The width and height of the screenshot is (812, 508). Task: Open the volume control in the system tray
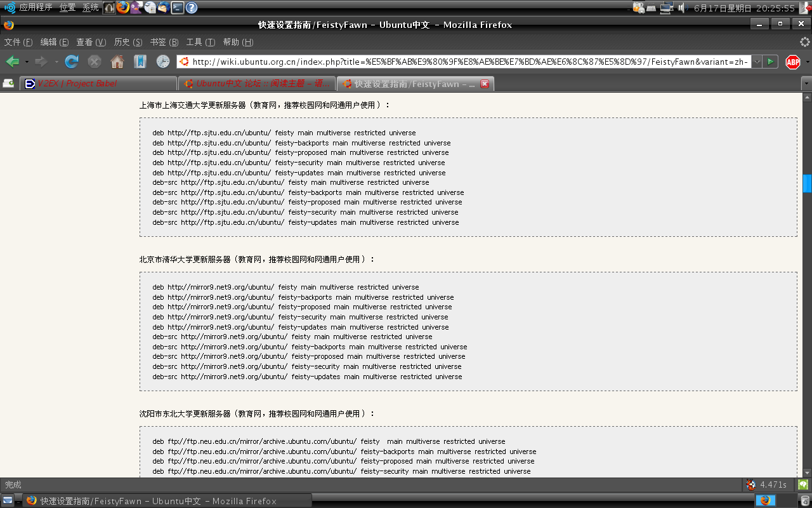(682, 8)
